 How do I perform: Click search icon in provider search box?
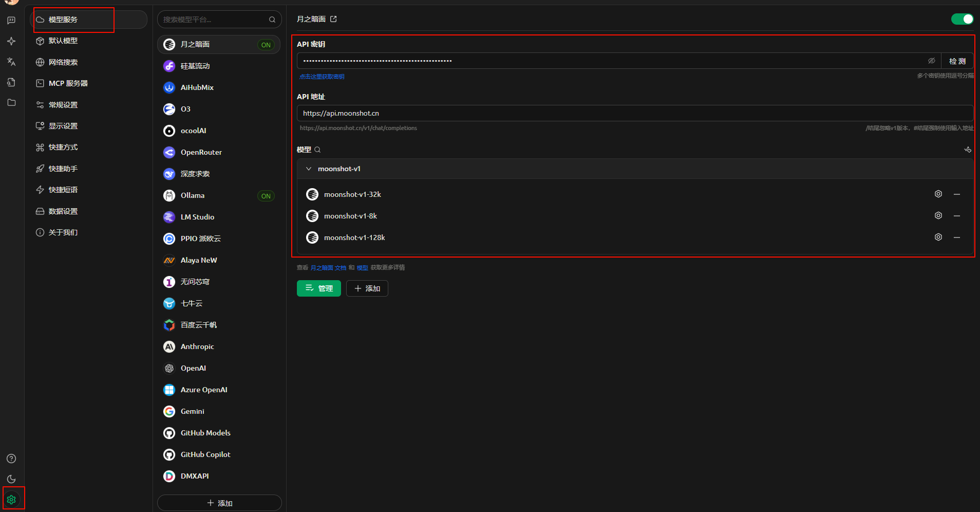click(272, 20)
